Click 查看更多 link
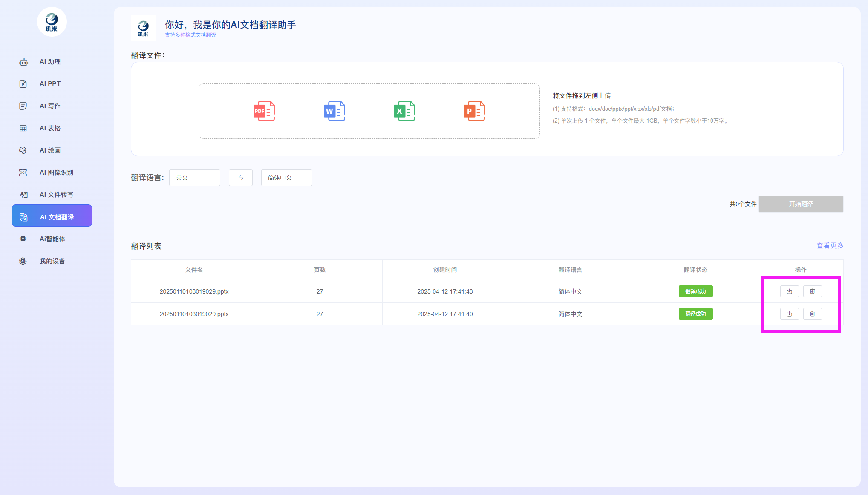868x495 pixels. [x=830, y=246]
